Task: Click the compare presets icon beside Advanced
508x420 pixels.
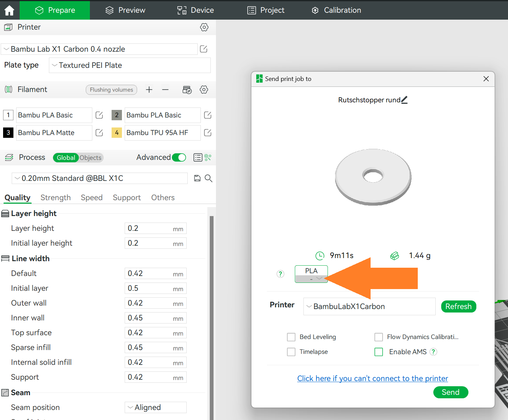Action: (x=208, y=157)
